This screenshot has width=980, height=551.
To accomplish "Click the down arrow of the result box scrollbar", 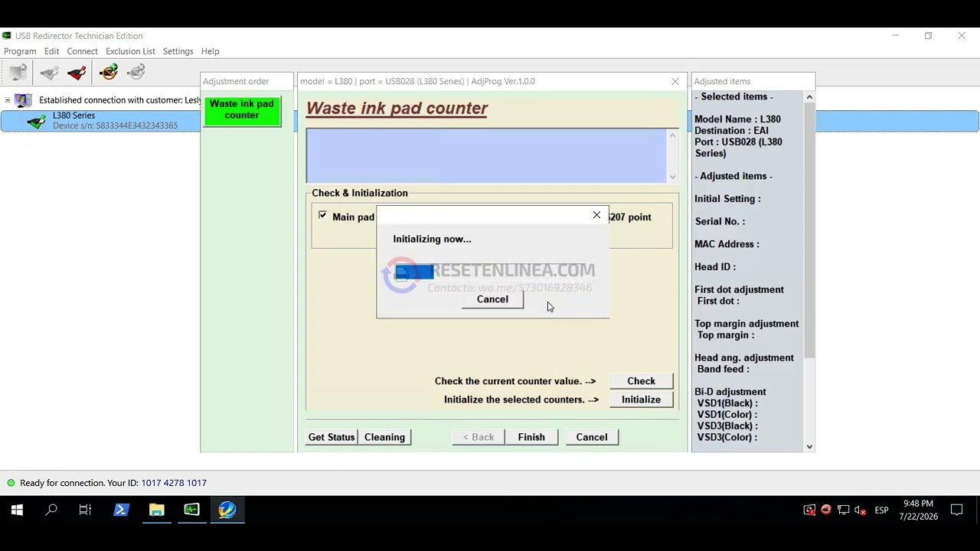I will 672,177.
